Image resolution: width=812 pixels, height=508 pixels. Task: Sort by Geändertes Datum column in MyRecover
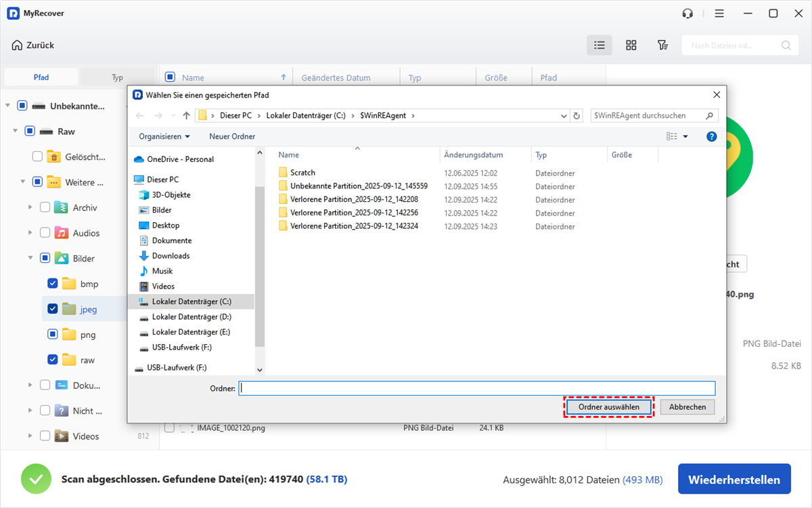(336, 78)
